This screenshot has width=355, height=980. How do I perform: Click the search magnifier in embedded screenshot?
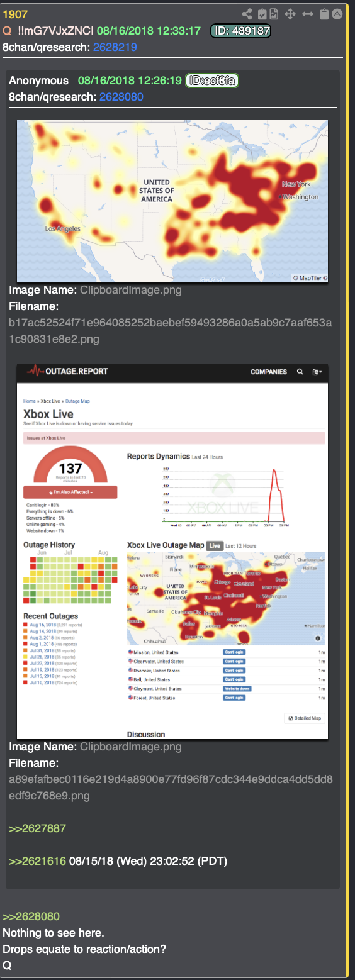point(300,372)
